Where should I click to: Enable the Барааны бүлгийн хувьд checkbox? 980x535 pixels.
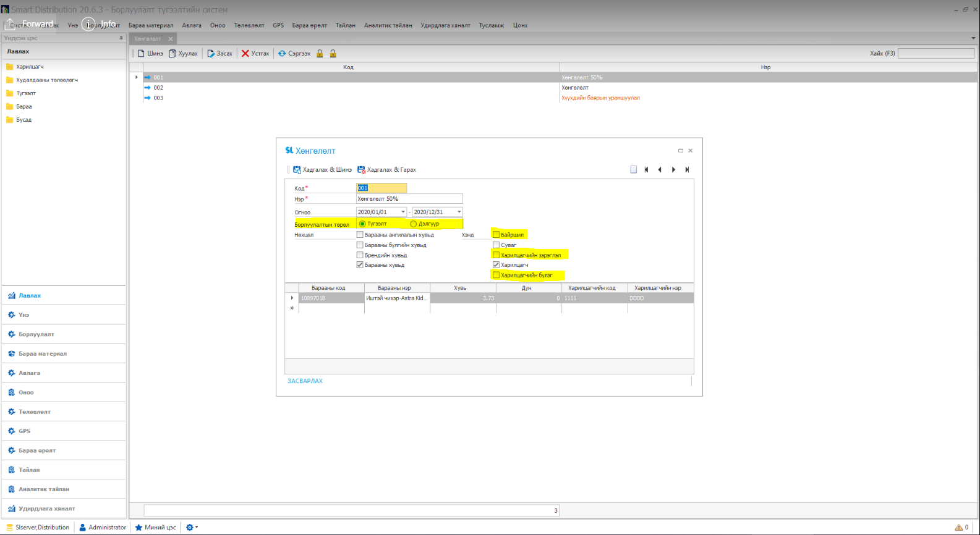[x=360, y=245]
